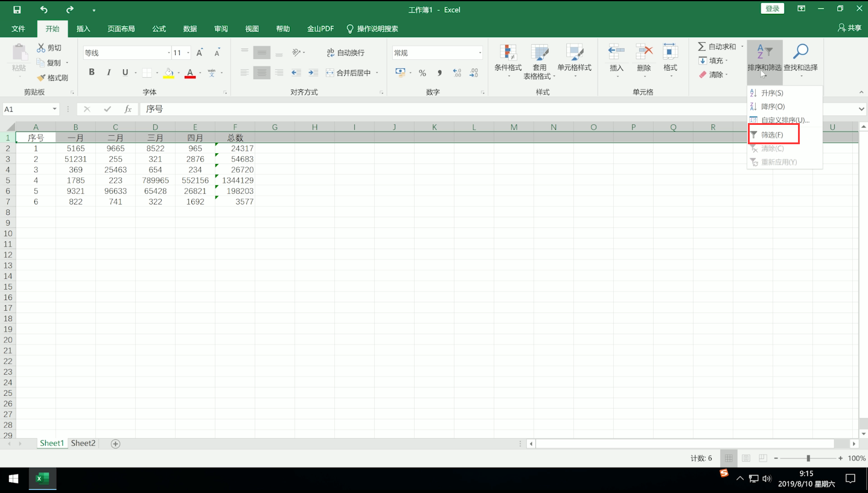Viewport: 868px width, 493px height.
Task: Switch to Sheet2 tab
Action: (x=83, y=444)
